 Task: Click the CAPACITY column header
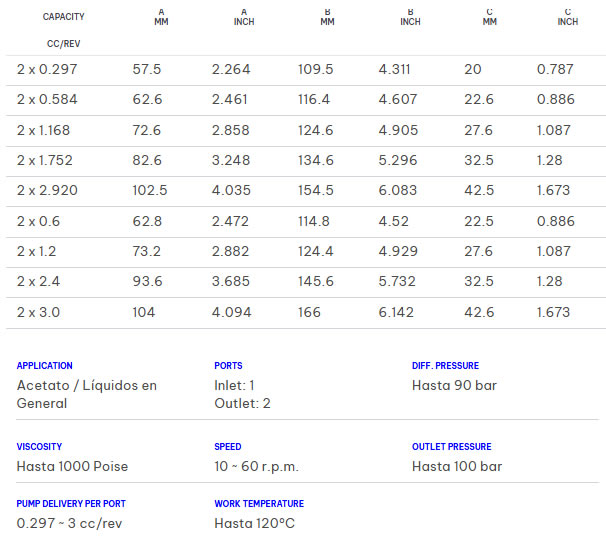64,17
